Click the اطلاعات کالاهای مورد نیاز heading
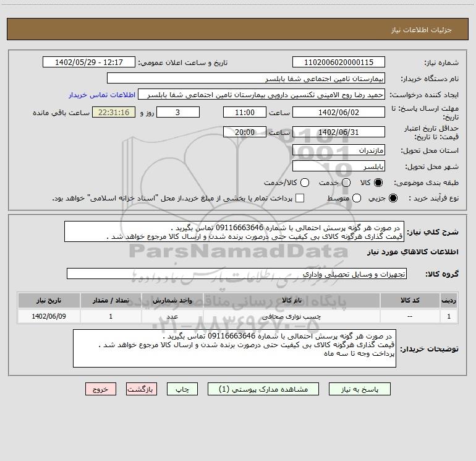This screenshot has height=461, width=476. coord(412,252)
